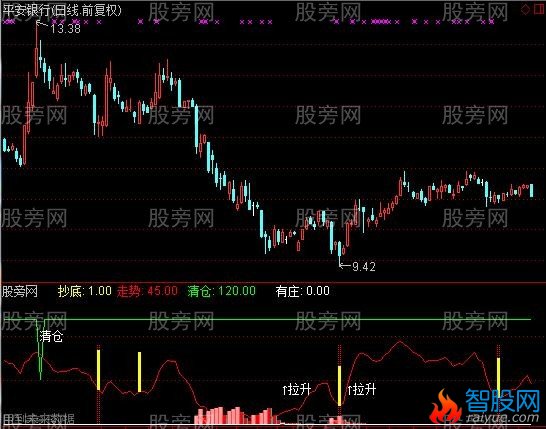Click the 抄底: 1.00 indicator value
This screenshot has width=546, height=429.
point(85,291)
